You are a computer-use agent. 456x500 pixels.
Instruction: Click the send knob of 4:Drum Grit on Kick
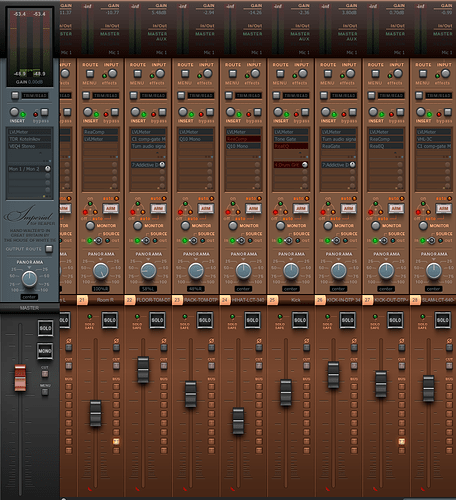(x=305, y=165)
